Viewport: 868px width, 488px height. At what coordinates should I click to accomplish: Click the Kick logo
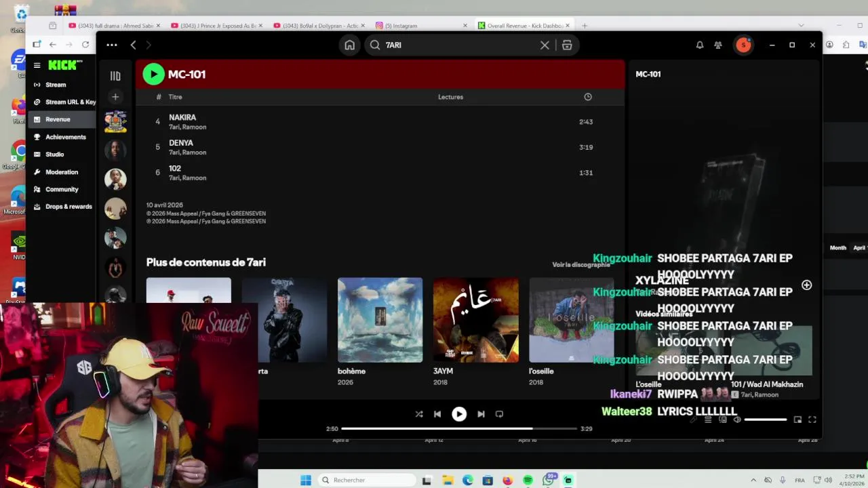coord(64,65)
